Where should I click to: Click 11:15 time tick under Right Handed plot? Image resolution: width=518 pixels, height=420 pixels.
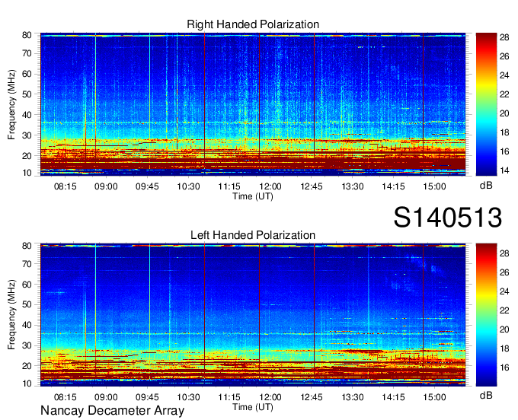coord(229,186)
